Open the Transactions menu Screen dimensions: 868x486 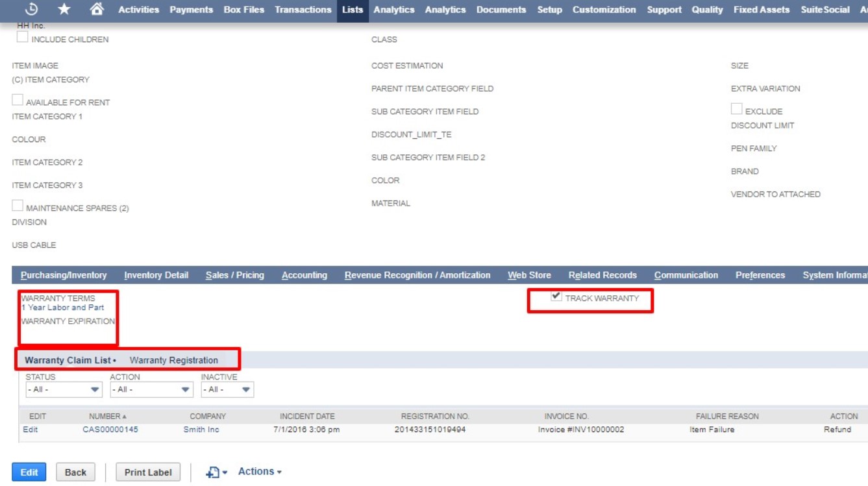[x=303, y=10]
